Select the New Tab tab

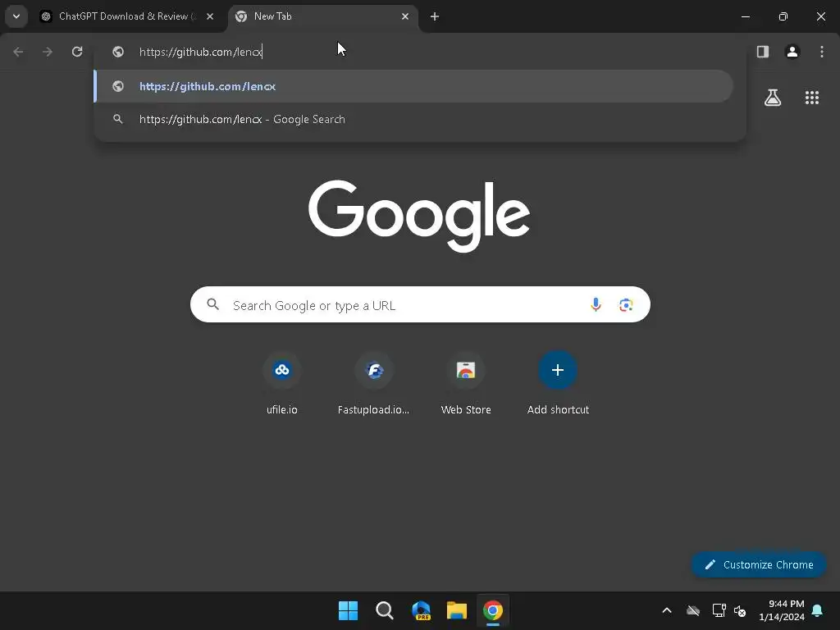(323, 16)
